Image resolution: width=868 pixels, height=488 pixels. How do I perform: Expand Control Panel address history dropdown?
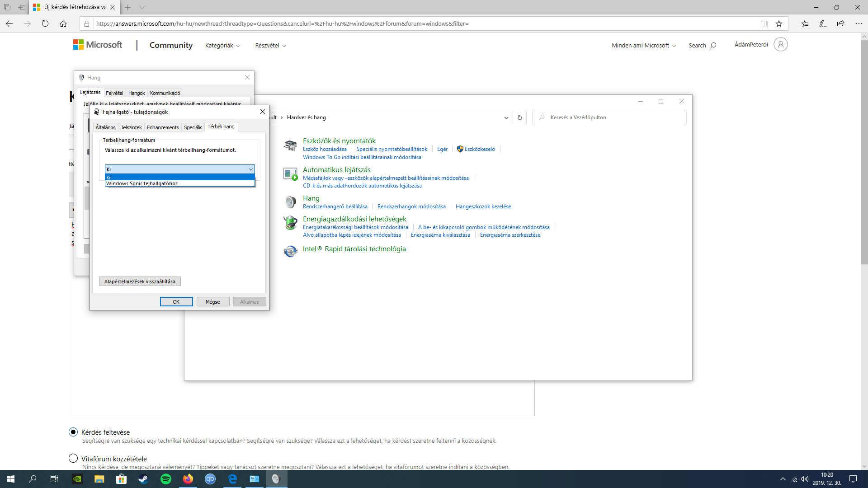(506, 117)
